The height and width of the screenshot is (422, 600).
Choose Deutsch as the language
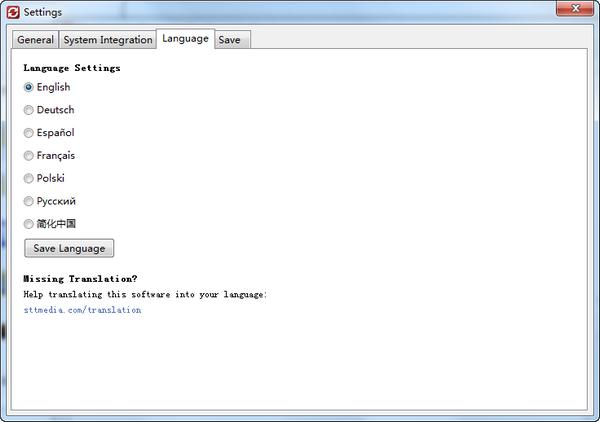(x=29, y=110)
